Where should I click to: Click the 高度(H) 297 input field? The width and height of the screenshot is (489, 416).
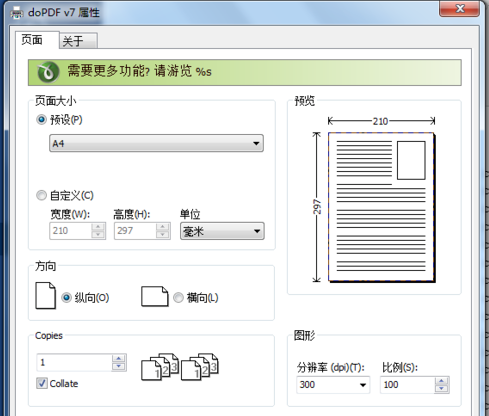136,231
